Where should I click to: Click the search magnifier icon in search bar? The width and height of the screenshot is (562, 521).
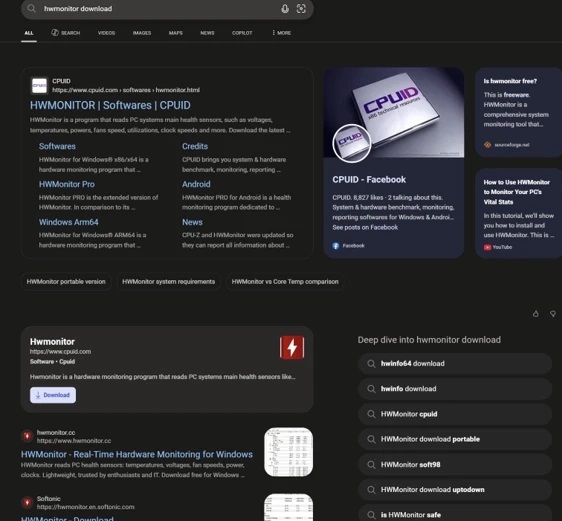point(32,9)
